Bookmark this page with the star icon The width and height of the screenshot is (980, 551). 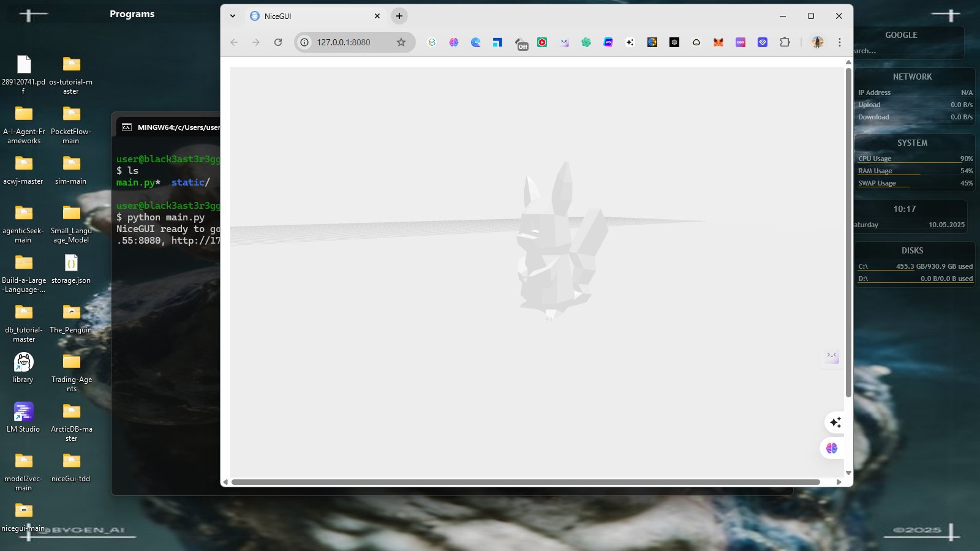(401, 42)
